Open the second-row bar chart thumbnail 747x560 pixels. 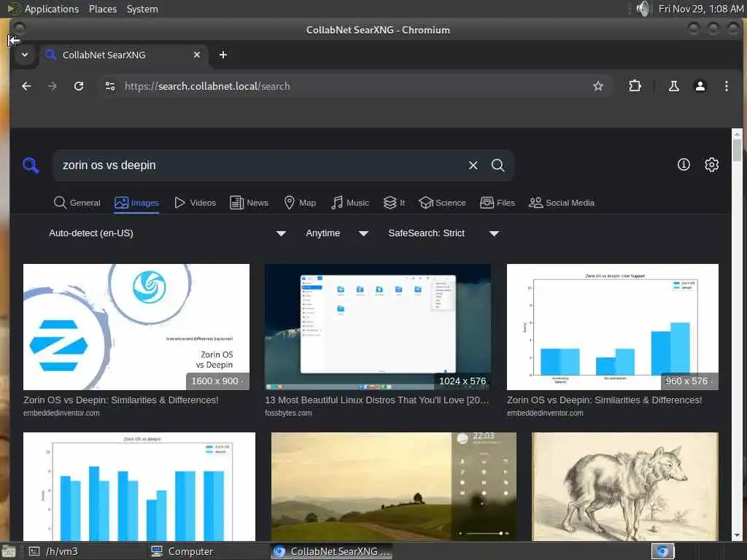tap(139, 486)
